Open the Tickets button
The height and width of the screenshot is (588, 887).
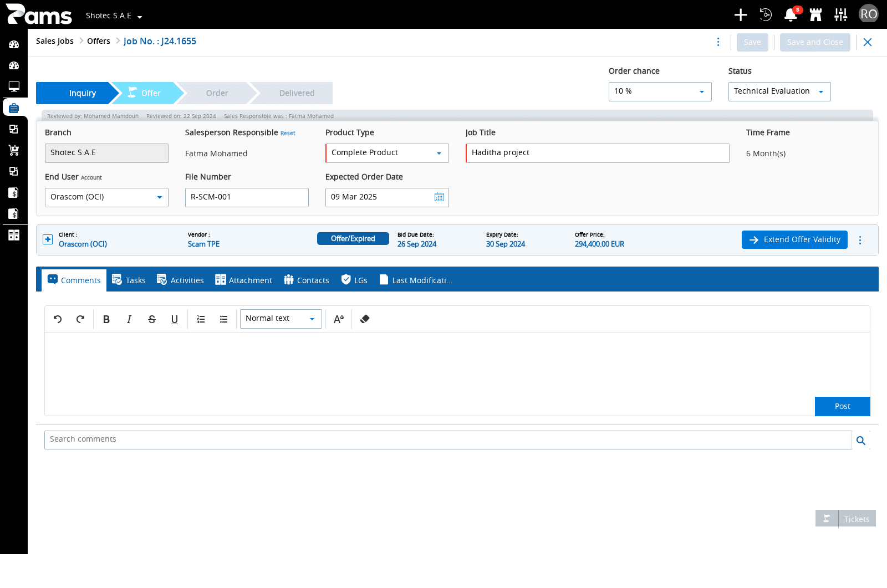(x=845, y=519)
